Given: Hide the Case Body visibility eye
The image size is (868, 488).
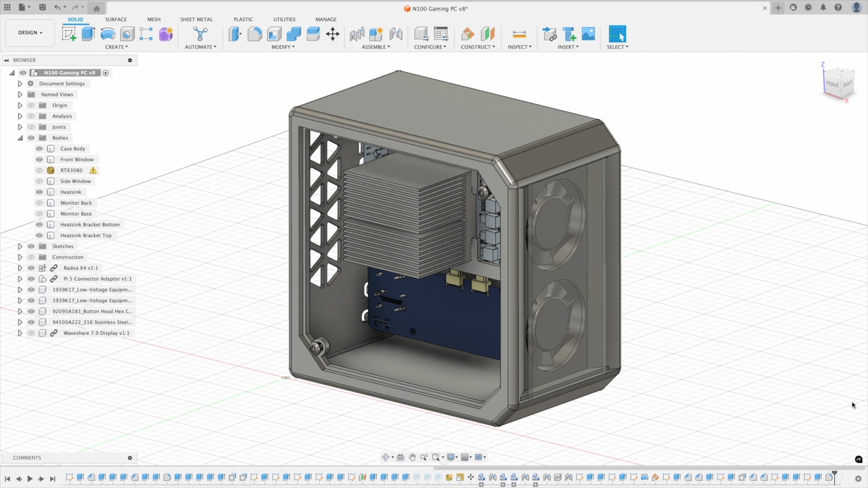Looking at the screenshot, I should pos(39,149).
